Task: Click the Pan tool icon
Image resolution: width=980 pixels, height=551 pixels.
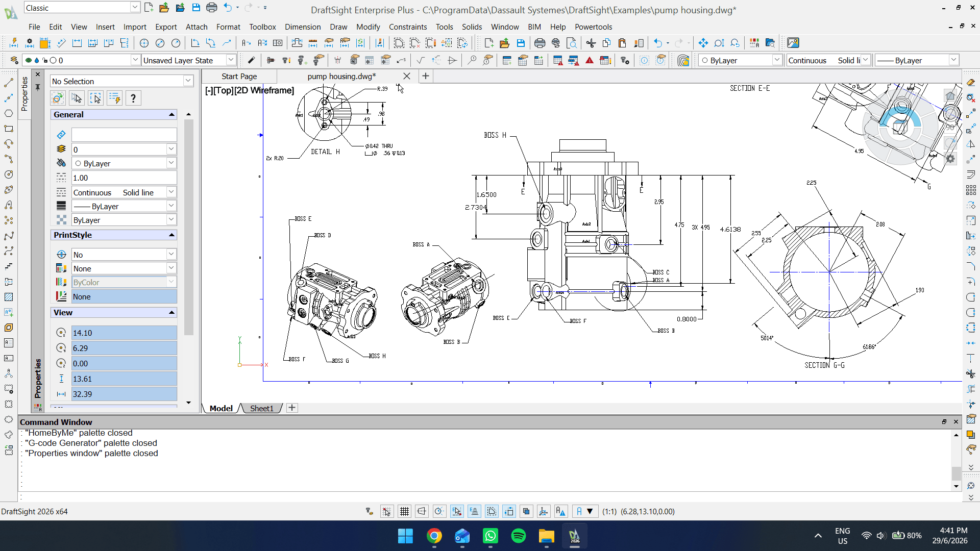Action: (703, 43)
